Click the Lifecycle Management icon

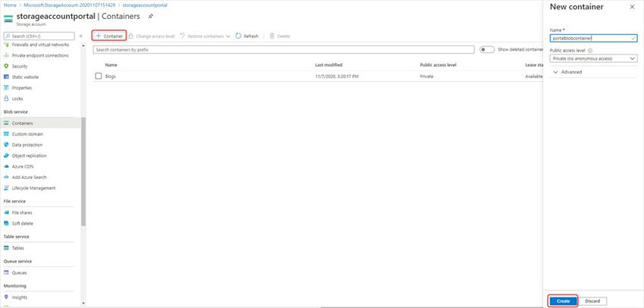tap(6, 188)
